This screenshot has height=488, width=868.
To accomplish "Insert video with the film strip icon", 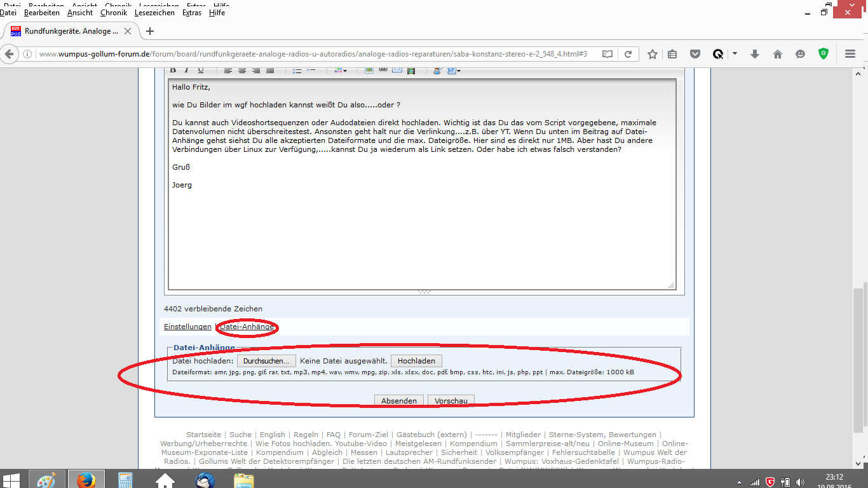I will 411,70.
